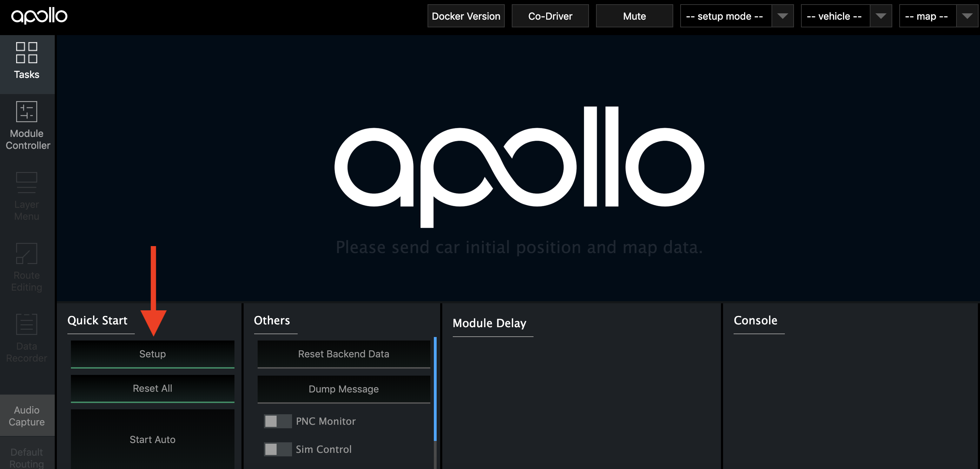Open the map selection dropdown
This screenshot has width=980, height=469.
click(x=938, y=16)
